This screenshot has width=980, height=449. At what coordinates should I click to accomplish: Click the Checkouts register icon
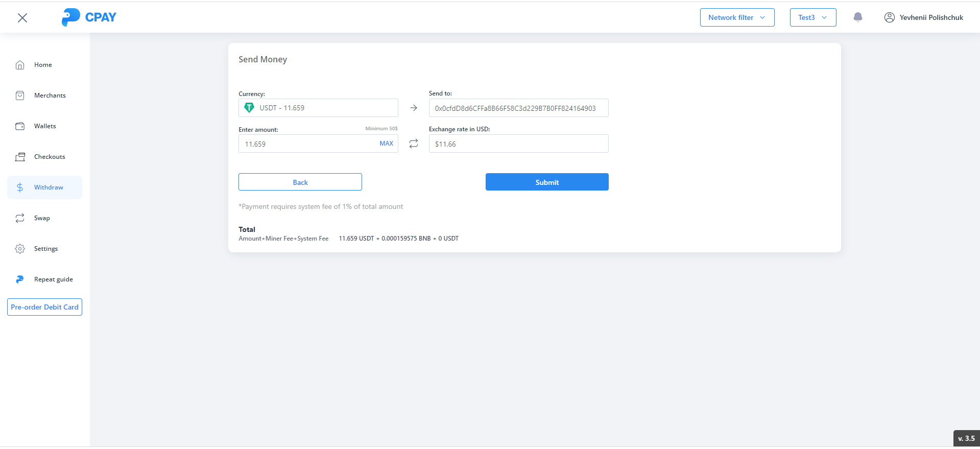20,157
